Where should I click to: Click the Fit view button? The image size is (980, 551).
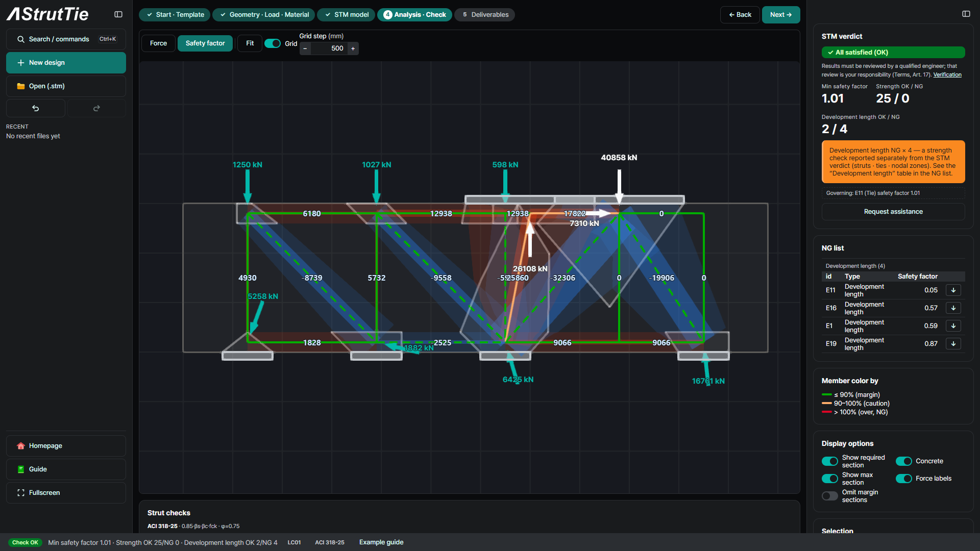pyautogui.click(x=250, y=43)
